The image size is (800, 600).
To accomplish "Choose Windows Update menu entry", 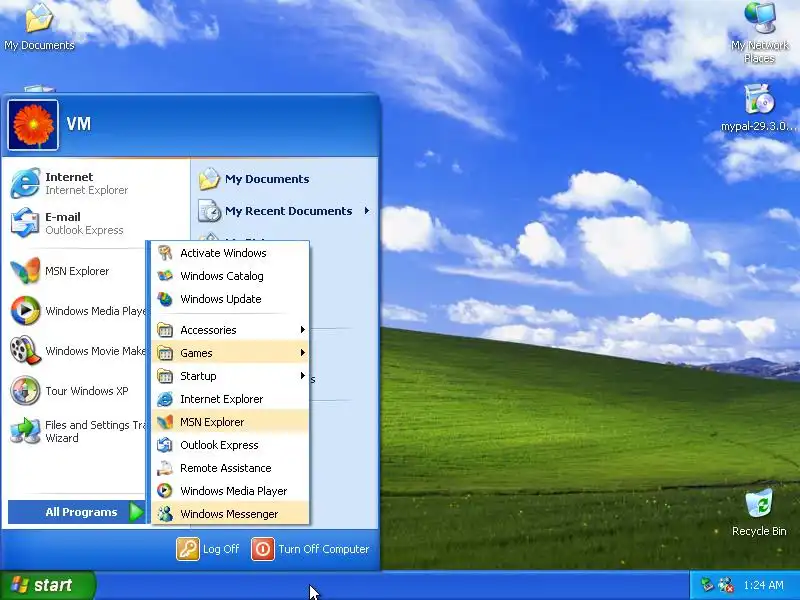I will pyautogui.click(x=230, y=299).
